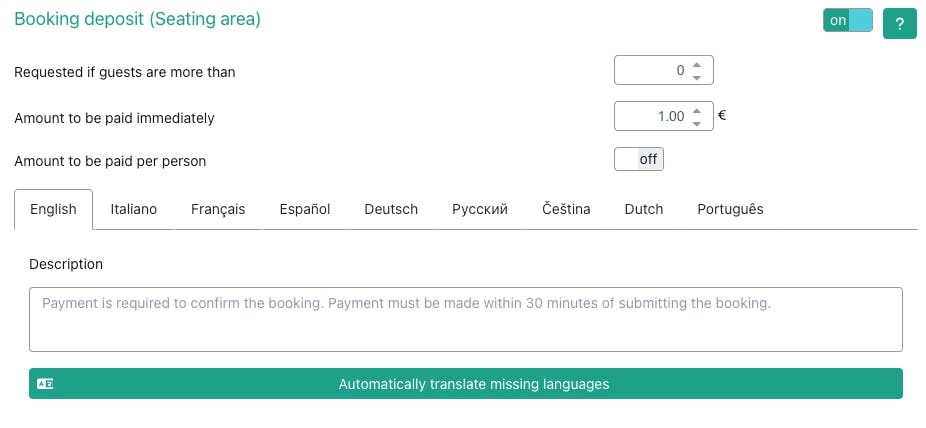Select the Čeština tab

pos(566,209)
